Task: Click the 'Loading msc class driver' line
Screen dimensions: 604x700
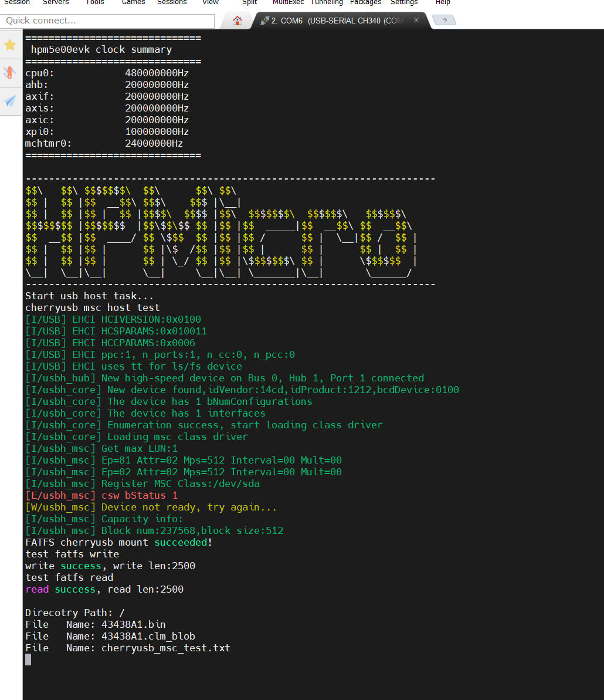Action: tap(137, 437)
